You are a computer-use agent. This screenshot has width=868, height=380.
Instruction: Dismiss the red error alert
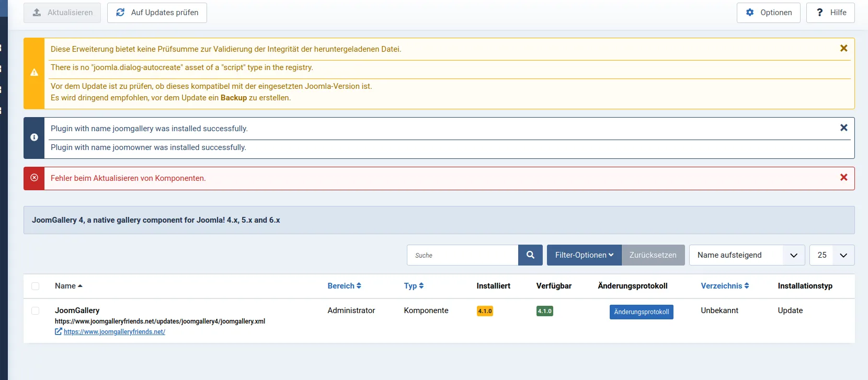[x=843, y=178]
